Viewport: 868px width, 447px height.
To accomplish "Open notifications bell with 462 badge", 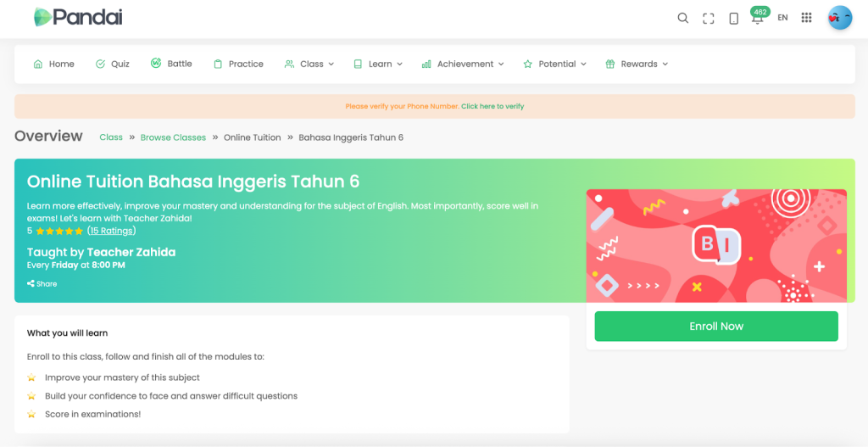I will (758, 18).
